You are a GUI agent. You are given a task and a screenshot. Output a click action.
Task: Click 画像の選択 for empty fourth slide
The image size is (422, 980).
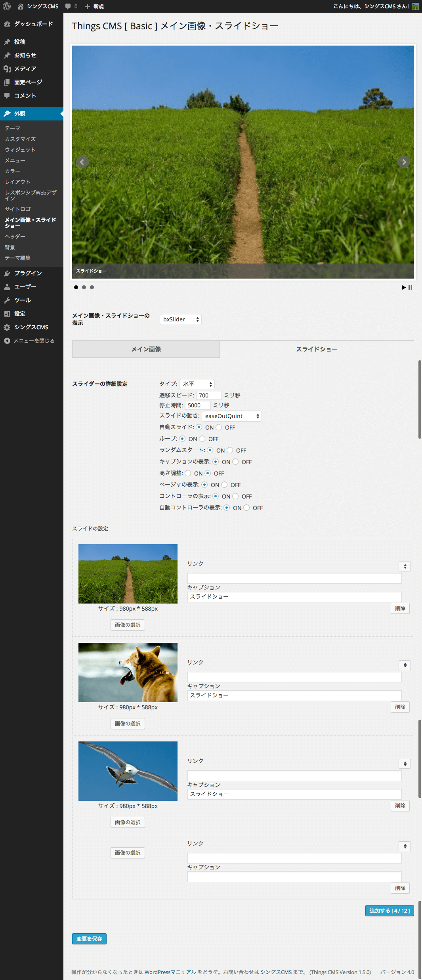tap(128, 853)
